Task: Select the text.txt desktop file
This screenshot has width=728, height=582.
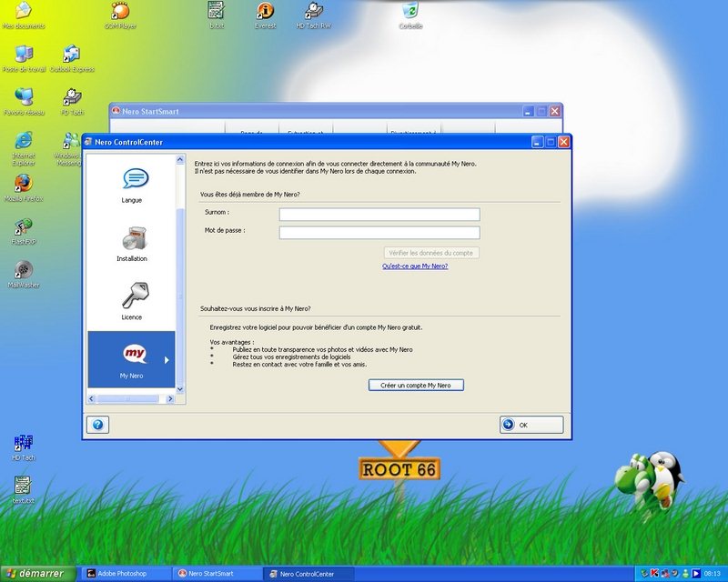Action: coord(24,490)
